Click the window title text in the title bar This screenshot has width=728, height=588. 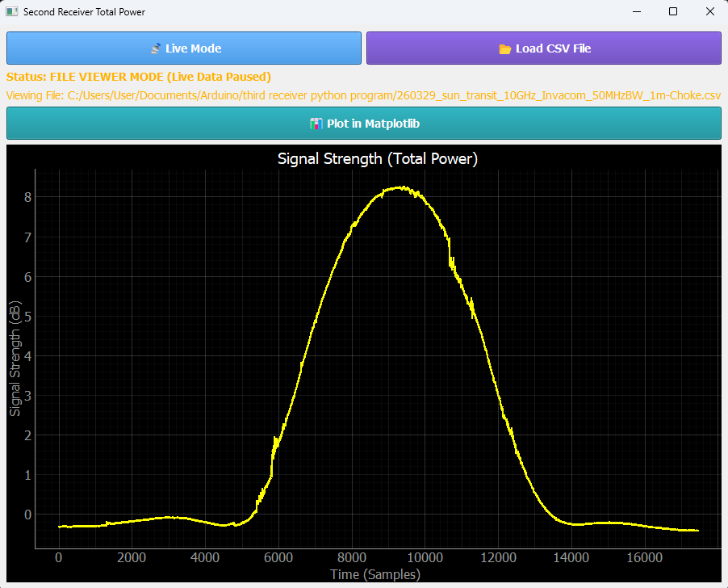[84, 12]
